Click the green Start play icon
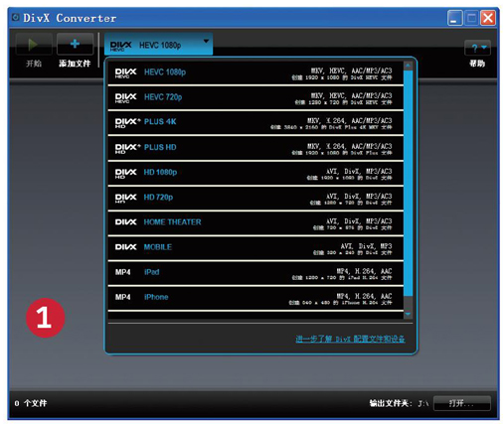The width and height of the screenshot is (504, 424). [x=33, y=44]
